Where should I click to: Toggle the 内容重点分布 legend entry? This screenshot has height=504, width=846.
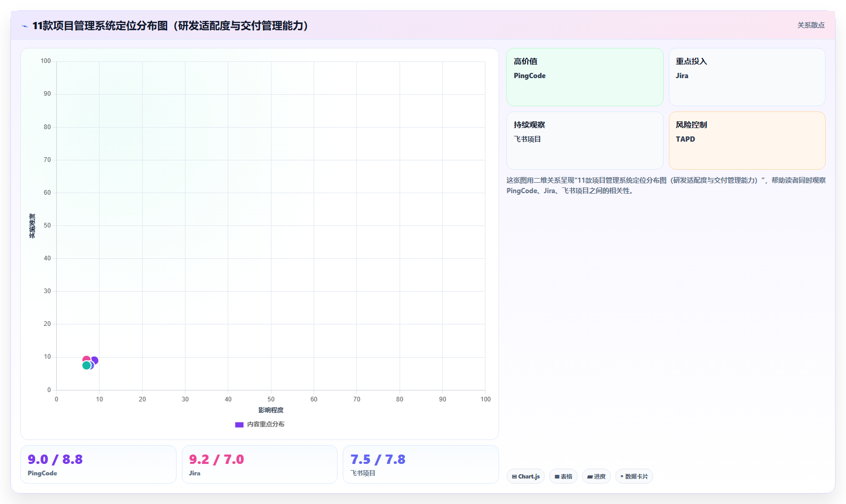tap(260, 424)
